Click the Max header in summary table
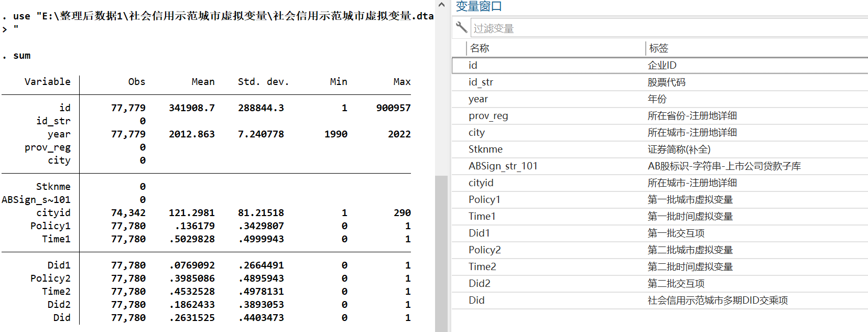868x332 pixels. click(402, 82)
